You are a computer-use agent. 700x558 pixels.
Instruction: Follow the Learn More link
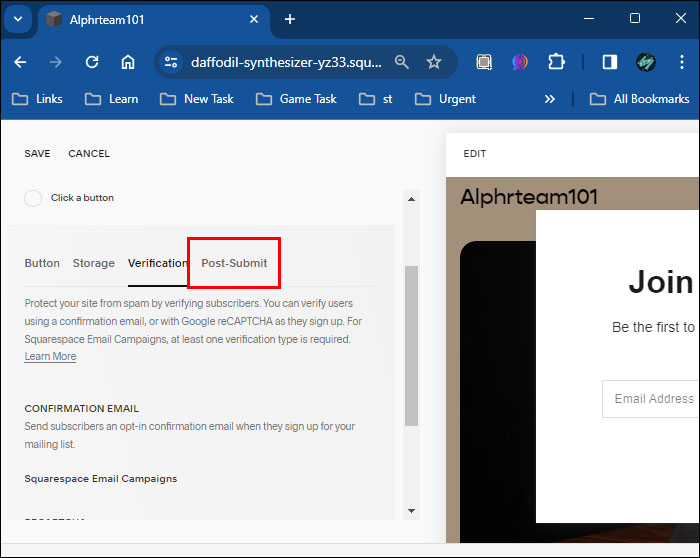(50, 357)
